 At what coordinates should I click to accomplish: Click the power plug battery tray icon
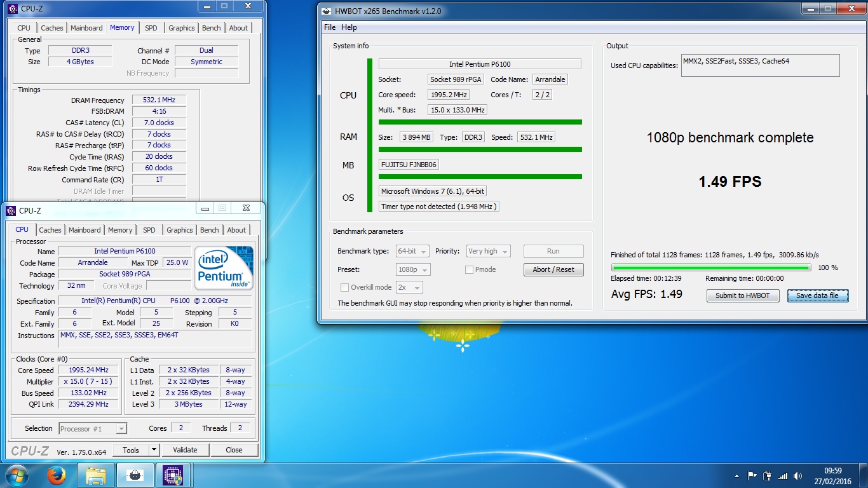[x=767, y=475]
